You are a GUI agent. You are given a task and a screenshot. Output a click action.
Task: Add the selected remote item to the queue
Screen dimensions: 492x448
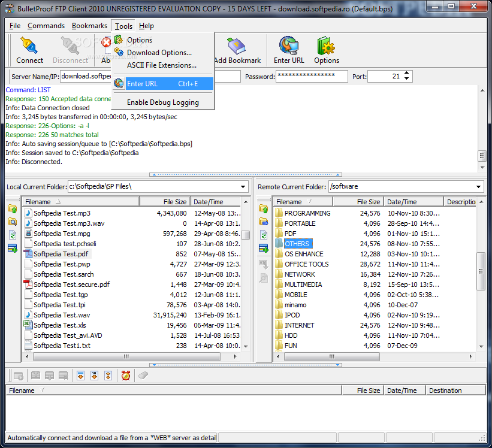(264, 249)
